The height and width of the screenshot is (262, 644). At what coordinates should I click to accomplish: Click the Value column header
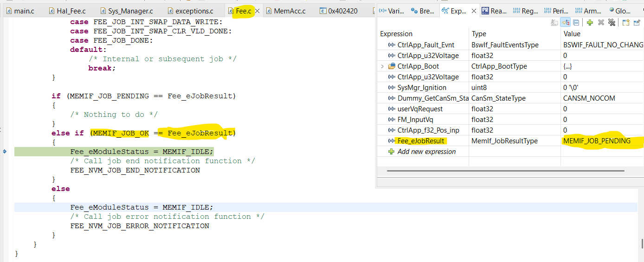(x=572, y=33)
